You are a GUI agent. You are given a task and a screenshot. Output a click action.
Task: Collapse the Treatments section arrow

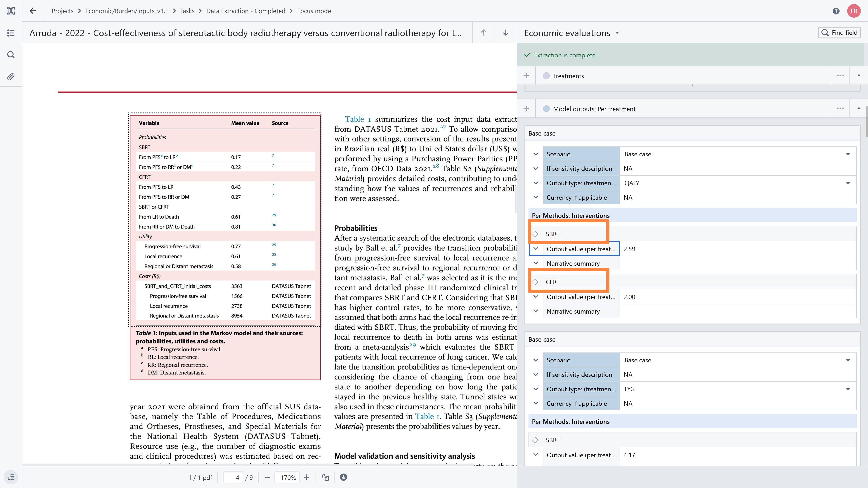(859, 76)
